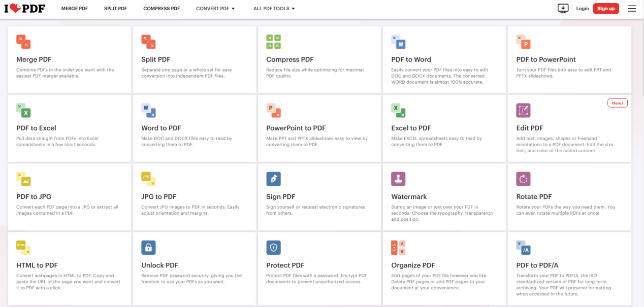Screen dimensions: 644x307
Task: Click the red Sign up button
Action: click(x=606, y=9)
